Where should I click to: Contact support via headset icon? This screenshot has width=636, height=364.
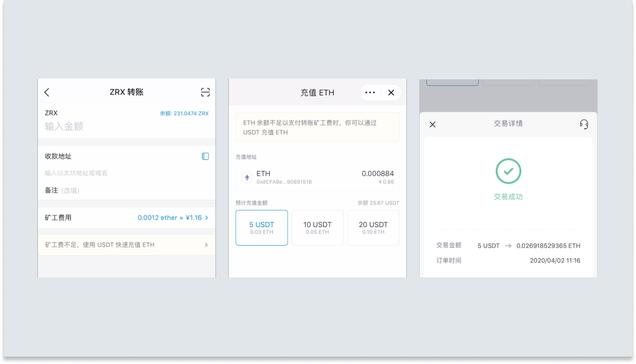(x=584, y=124)
